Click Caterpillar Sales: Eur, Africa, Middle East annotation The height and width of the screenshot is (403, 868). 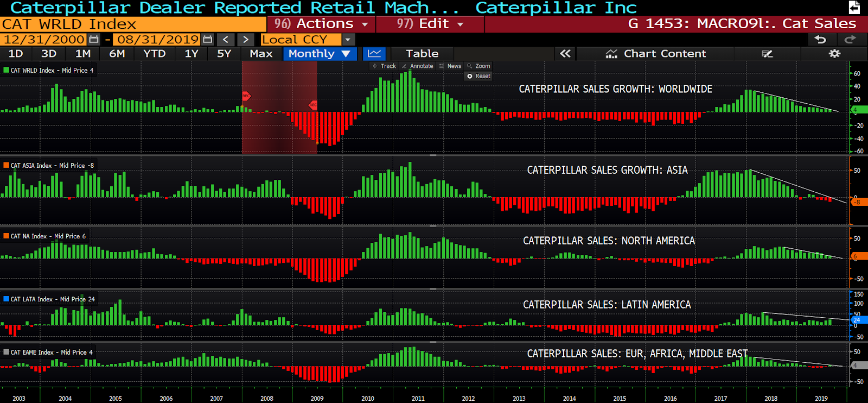(637, 354)
